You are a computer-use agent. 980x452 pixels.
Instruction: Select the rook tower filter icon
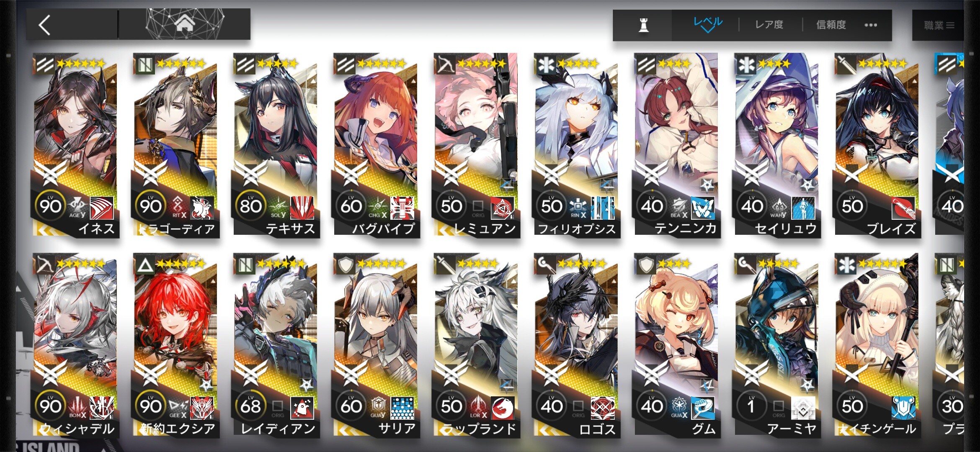click(x=643, y=25)
